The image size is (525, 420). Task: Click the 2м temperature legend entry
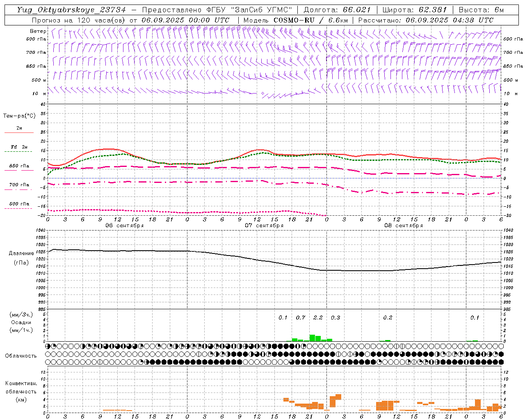pos(19,128)
